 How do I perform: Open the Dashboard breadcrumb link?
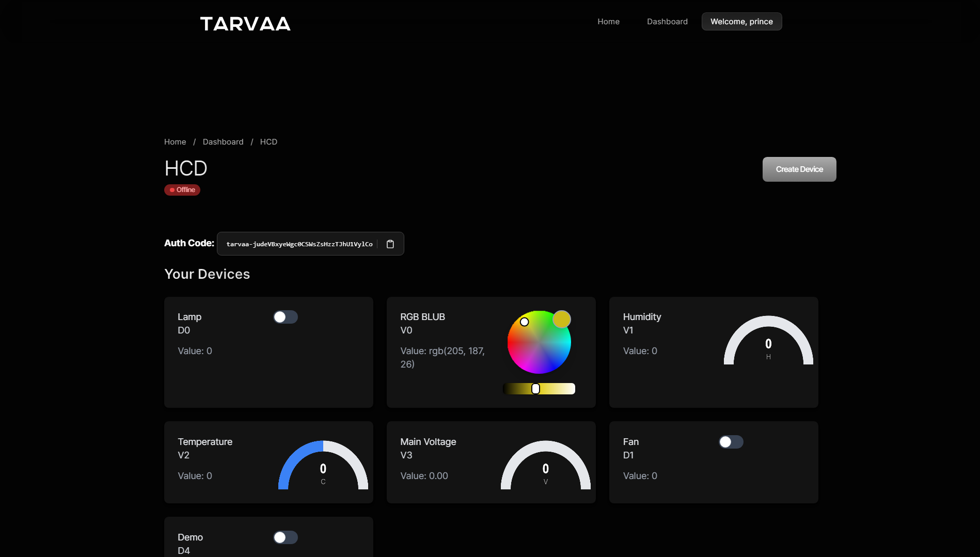[223, 141]
